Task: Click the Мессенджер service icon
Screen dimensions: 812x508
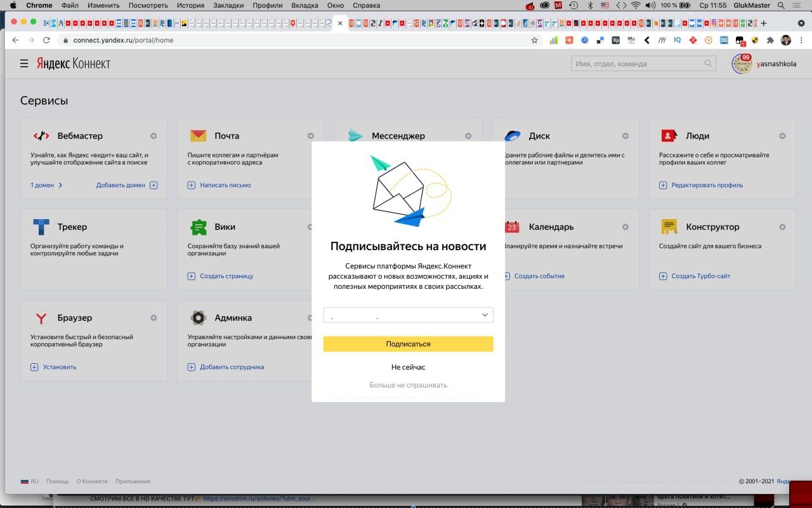Action: 355,136
